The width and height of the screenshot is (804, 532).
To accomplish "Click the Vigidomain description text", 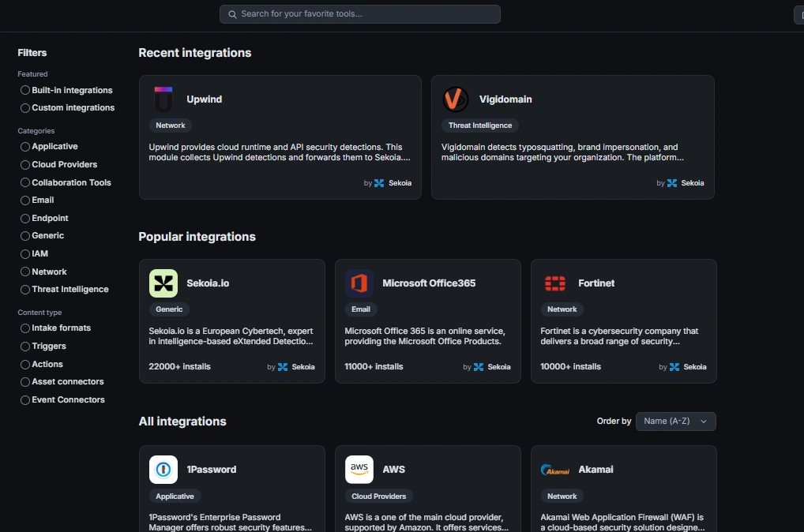I will click(562, 152).
